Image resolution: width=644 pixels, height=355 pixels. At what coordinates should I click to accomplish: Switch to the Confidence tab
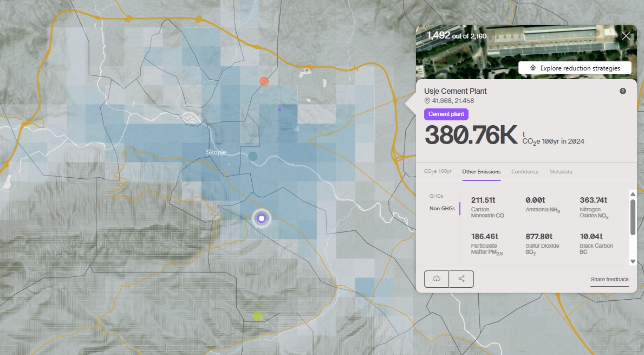(525, 172)
